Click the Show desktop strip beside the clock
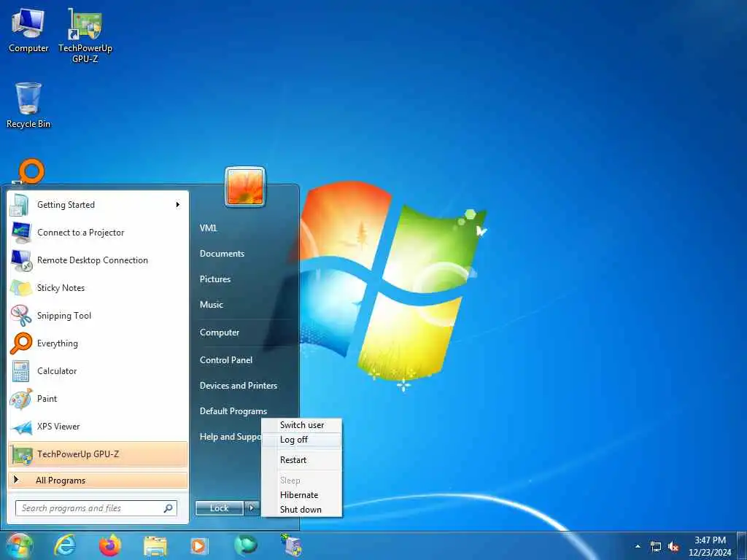747x560 pixels. (x=742, y=546)
